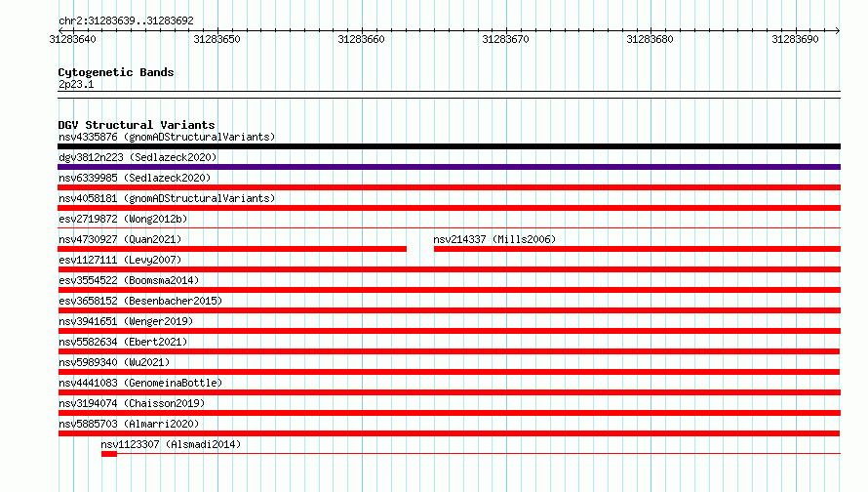This screenshot has width=868, height=492.
Task: Click the red bar of nsv214337
Action: coord(637,249)
